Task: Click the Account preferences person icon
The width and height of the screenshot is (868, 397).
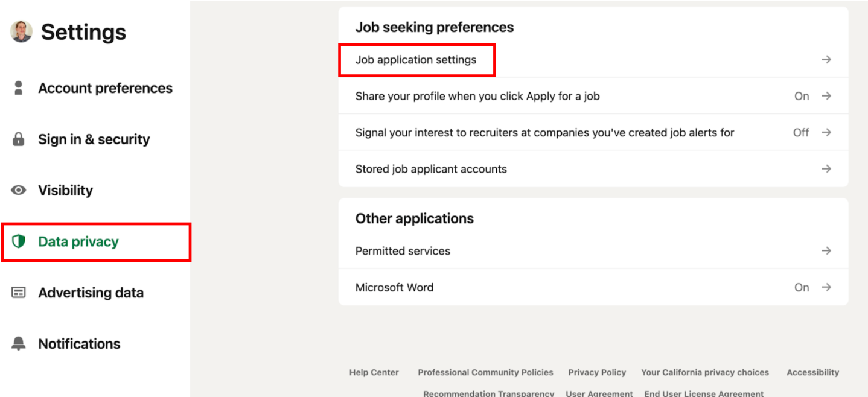Action: point(19,88)
